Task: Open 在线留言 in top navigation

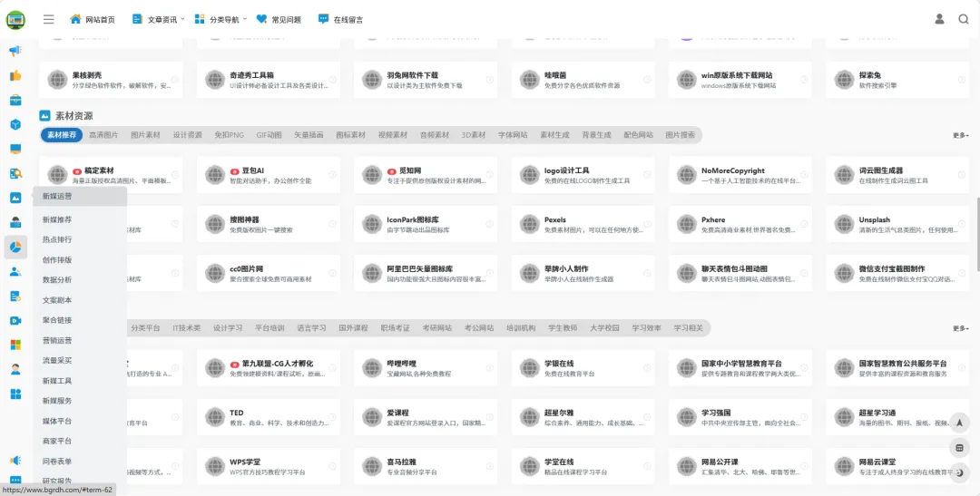Action: click(x=340, y=19)
